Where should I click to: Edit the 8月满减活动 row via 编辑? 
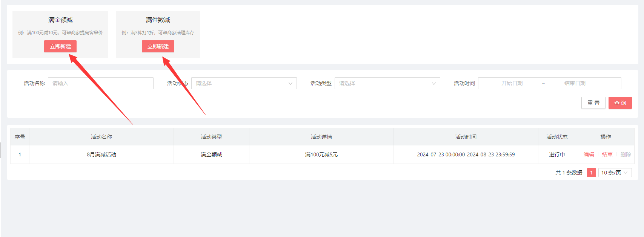[x=589, y=154]
